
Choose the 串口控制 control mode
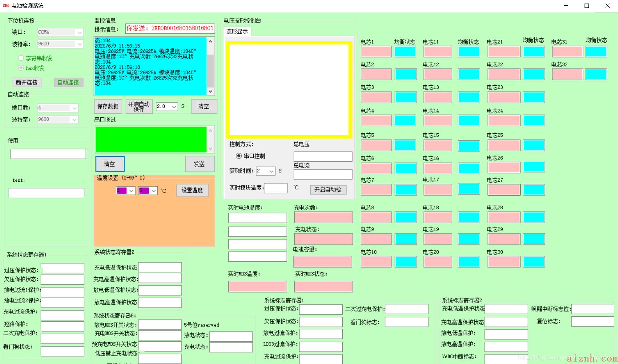(239, 156)
